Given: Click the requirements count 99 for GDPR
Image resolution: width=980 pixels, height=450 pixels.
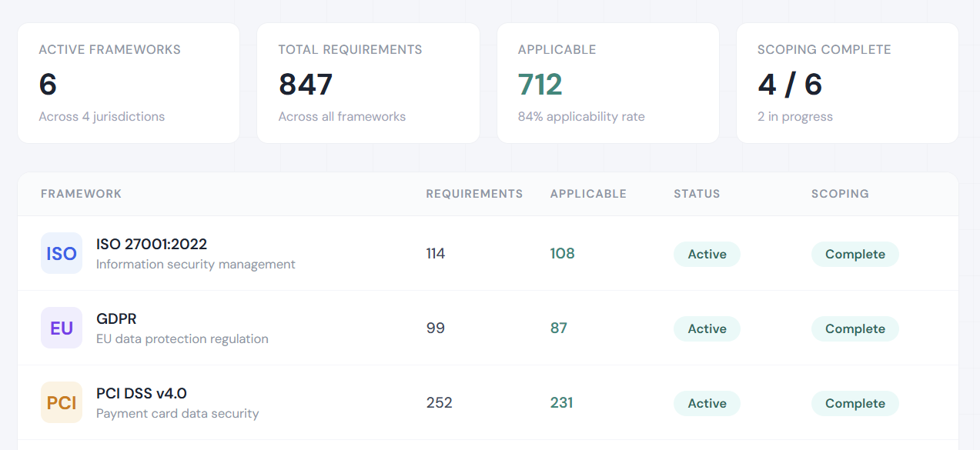Looking at the screenshot, I should pos(436,328).
